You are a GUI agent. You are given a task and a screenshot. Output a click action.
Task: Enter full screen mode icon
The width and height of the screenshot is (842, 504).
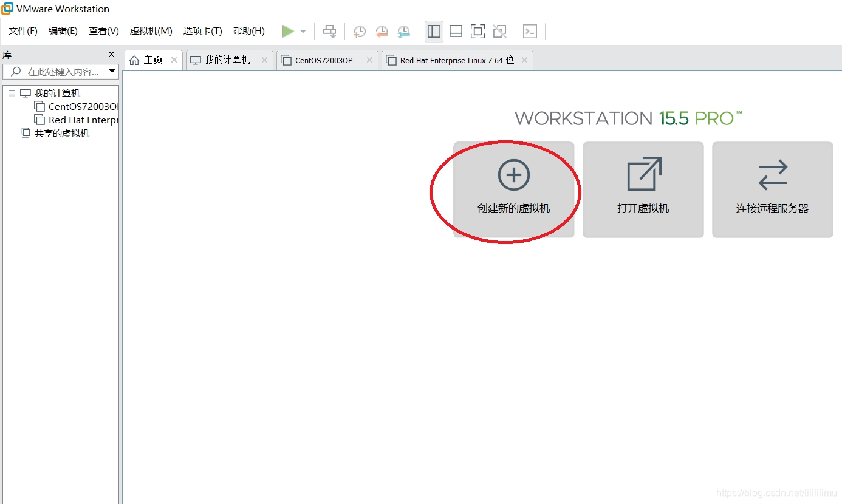click(477, 31)
